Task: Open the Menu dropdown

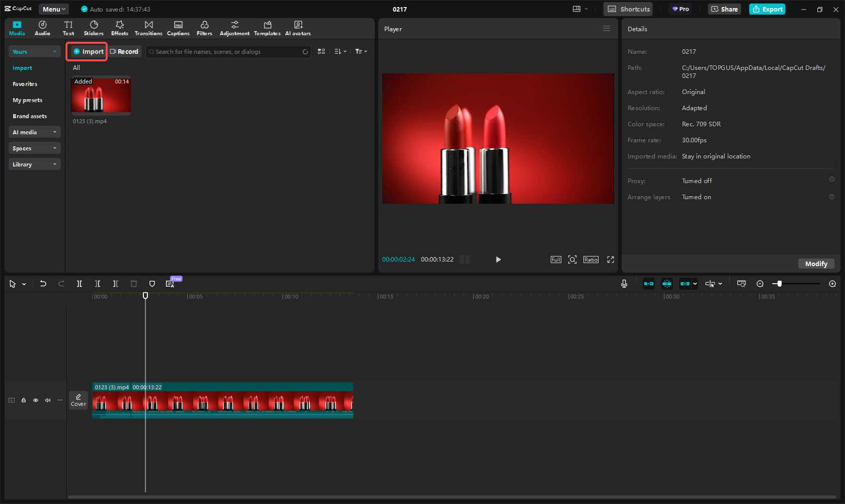Action: coord(54,9)
